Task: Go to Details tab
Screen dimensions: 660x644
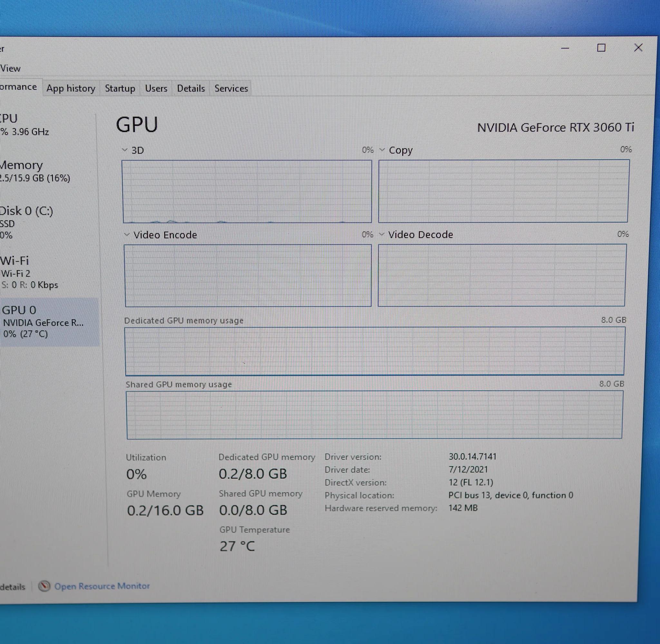Action: tap(191, 88)
